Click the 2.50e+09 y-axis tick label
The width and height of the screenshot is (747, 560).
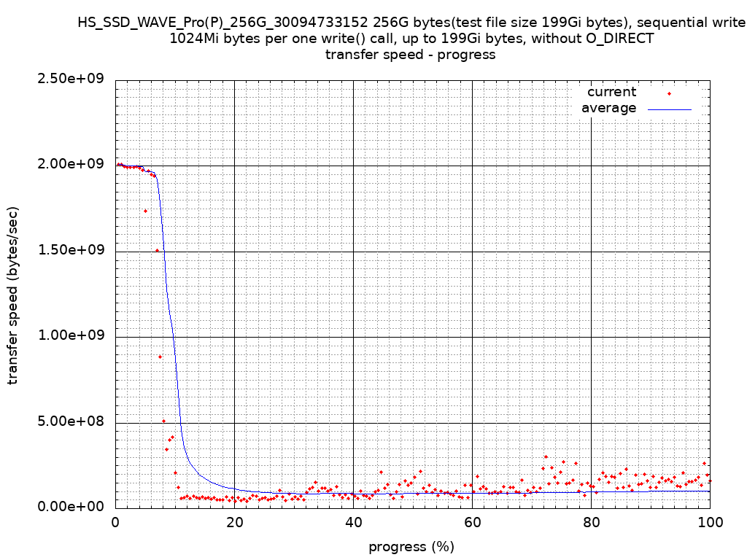(72, 79)
